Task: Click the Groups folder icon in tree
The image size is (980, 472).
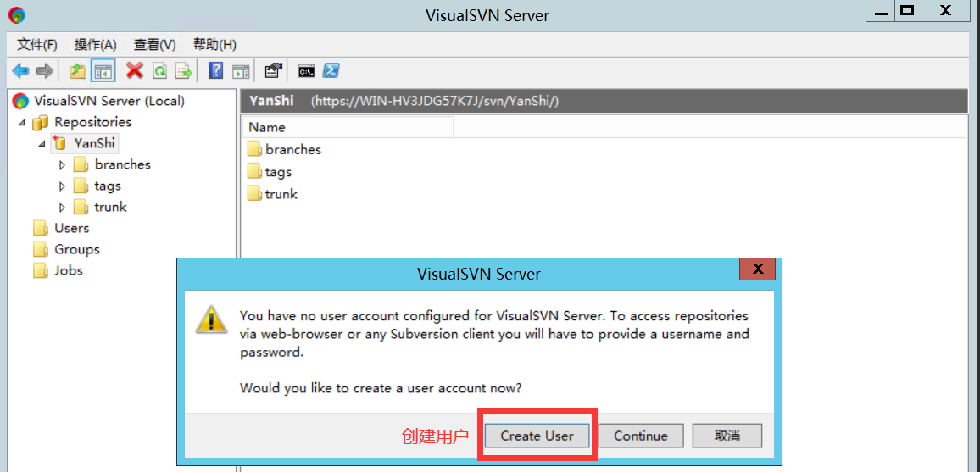Action: [41, 249]
